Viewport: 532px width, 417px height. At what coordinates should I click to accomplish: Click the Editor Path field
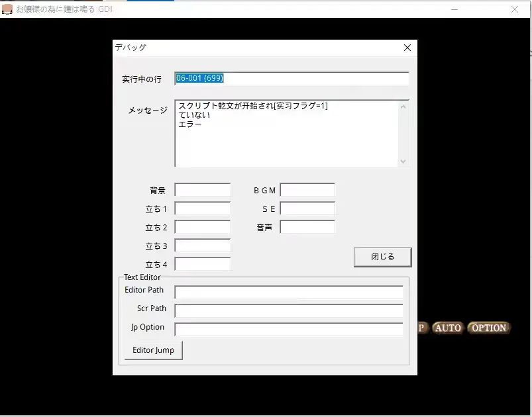[x=289, y=293]
